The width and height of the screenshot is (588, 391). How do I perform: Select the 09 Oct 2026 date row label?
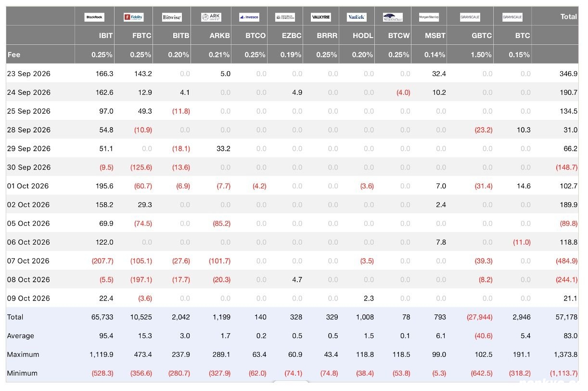click(27, 299)
